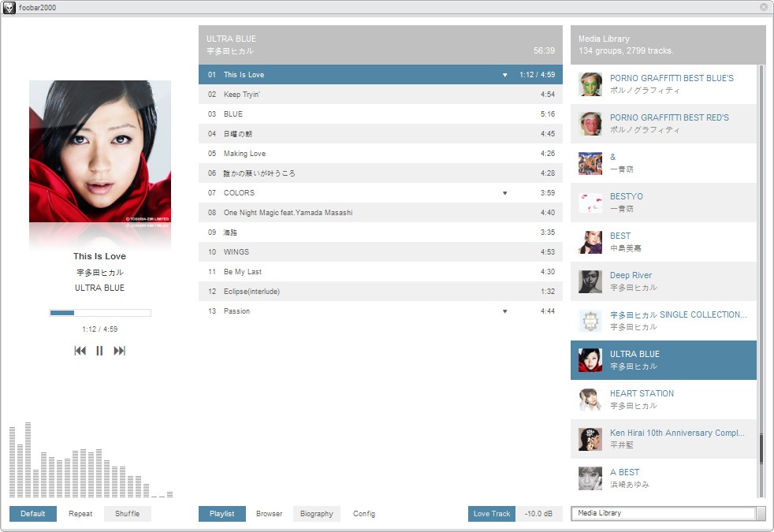Viewport: 774px width, 532px height.
Task: Select the Ken Hirai 10th Anniversary cover
Action: [x=590, y=439]
